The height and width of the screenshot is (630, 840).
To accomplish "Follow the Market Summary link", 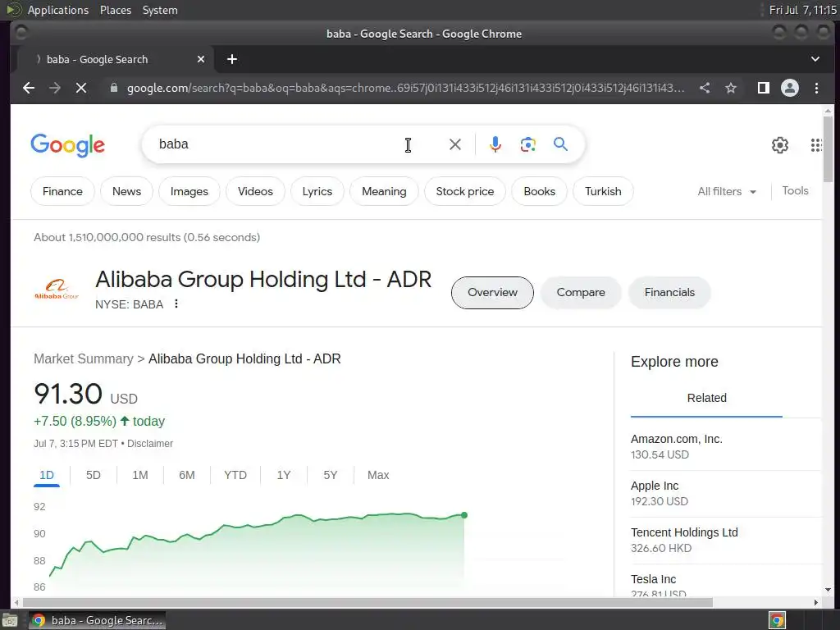I will click(84, 359).
